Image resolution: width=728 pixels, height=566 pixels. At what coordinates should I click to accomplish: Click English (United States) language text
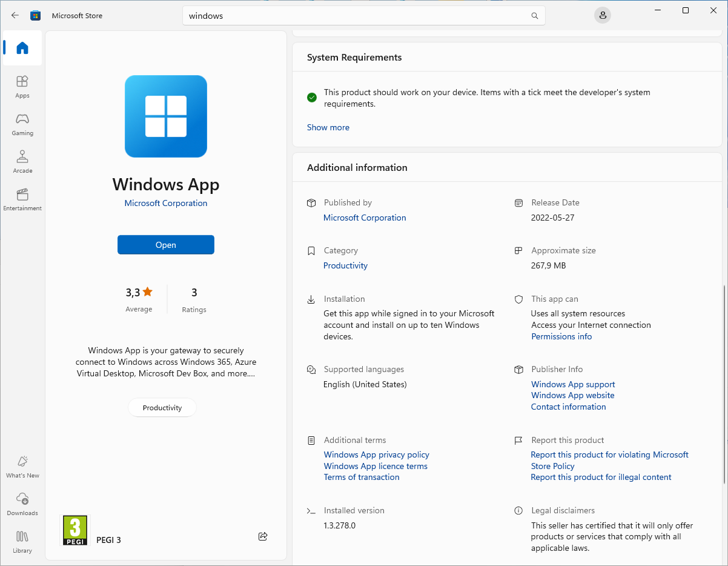pyautogui.click(x=365, y=384)
